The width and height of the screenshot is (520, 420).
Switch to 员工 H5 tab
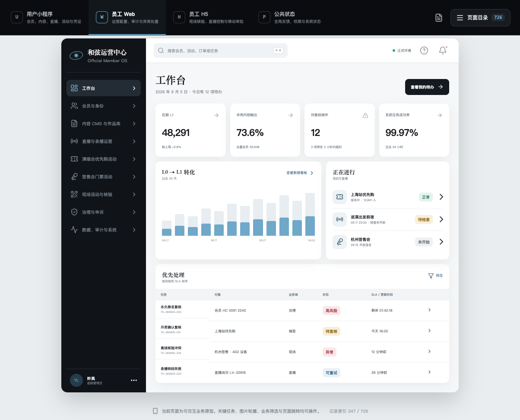coord(208,17)
